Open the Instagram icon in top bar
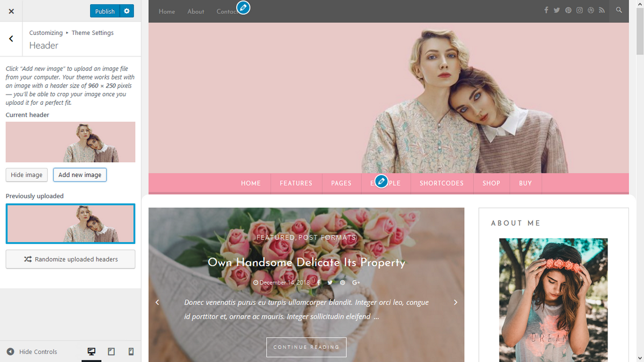 (x=580, y=10)
